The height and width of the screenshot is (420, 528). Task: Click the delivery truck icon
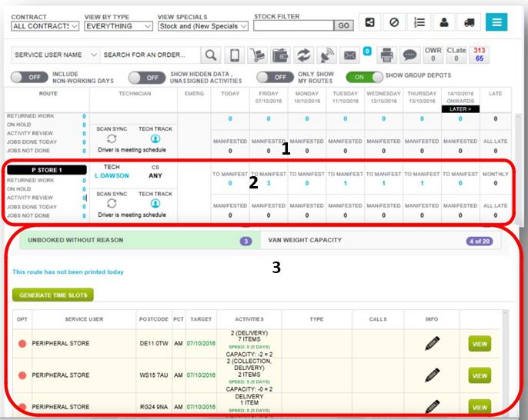click(469, 22)
